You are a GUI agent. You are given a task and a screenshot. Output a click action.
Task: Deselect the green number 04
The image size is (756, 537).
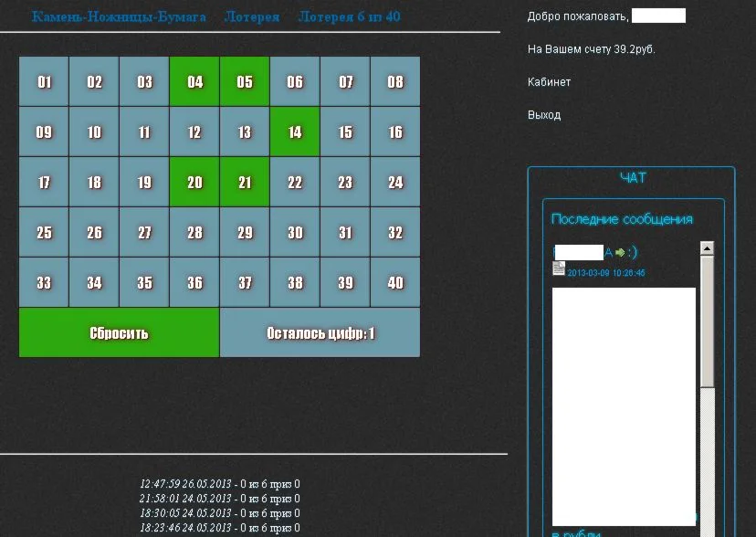click(x=194, y=81)
